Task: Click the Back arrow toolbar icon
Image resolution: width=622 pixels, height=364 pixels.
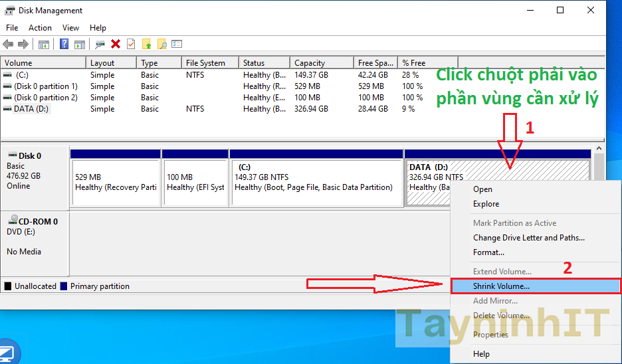Action: click(8, 45)
